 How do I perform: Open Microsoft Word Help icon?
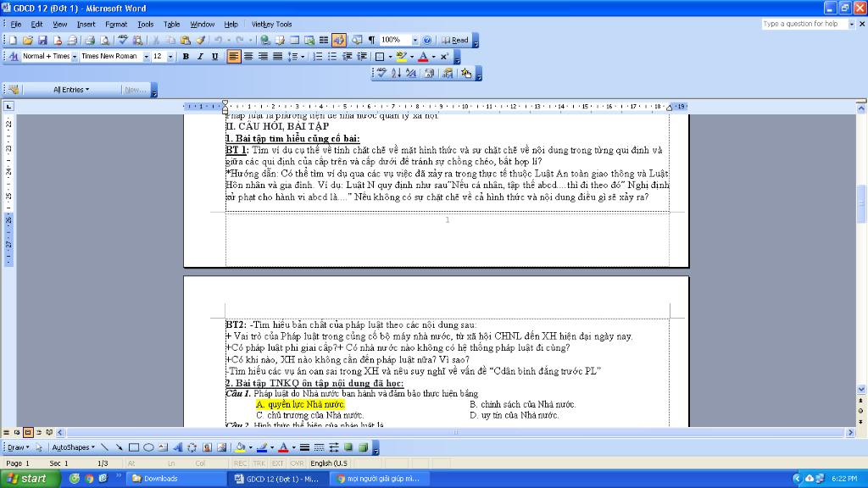click(427, 41)
